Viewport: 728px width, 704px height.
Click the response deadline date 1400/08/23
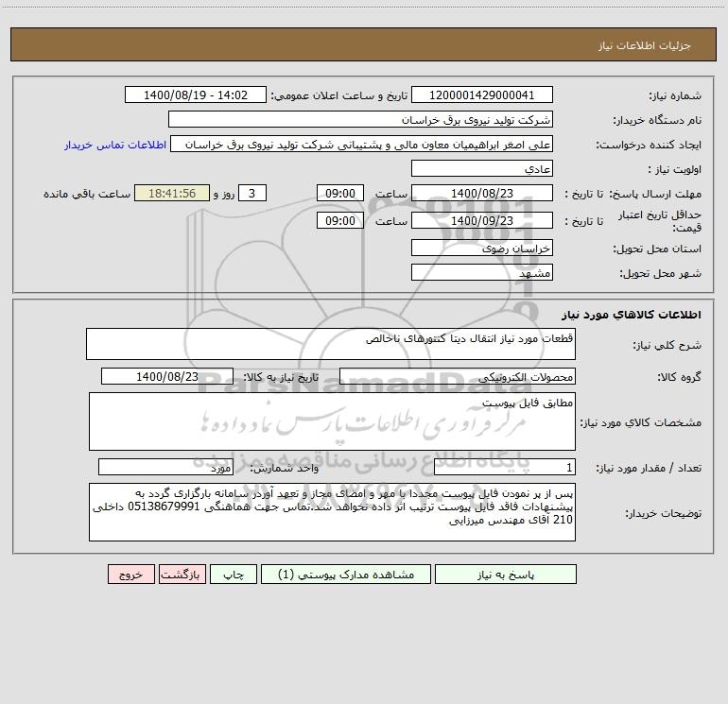482,193
